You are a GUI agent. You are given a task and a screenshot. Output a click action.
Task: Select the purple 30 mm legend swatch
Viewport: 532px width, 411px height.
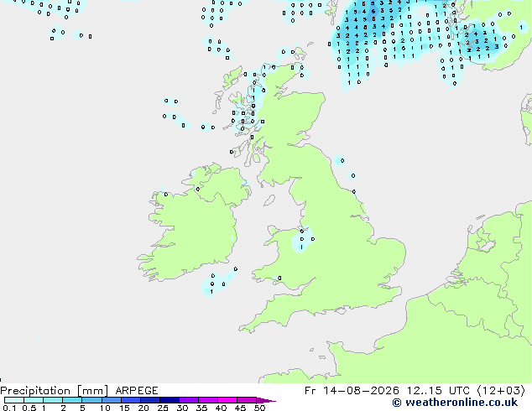[189, 400]
